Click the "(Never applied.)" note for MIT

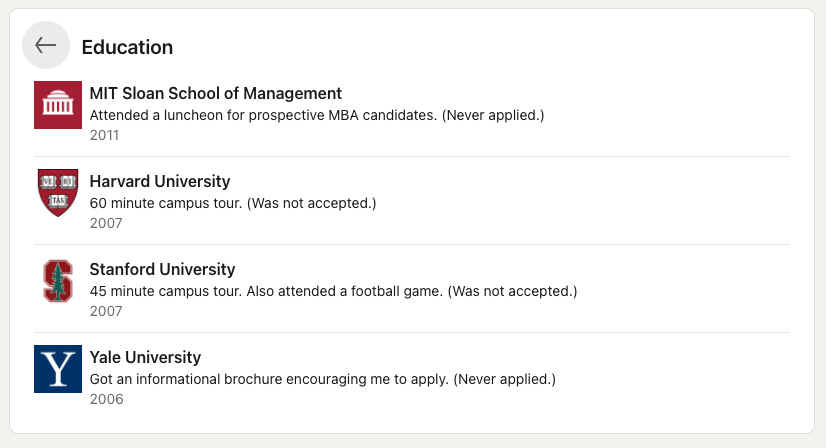click(x=493, y=115)
